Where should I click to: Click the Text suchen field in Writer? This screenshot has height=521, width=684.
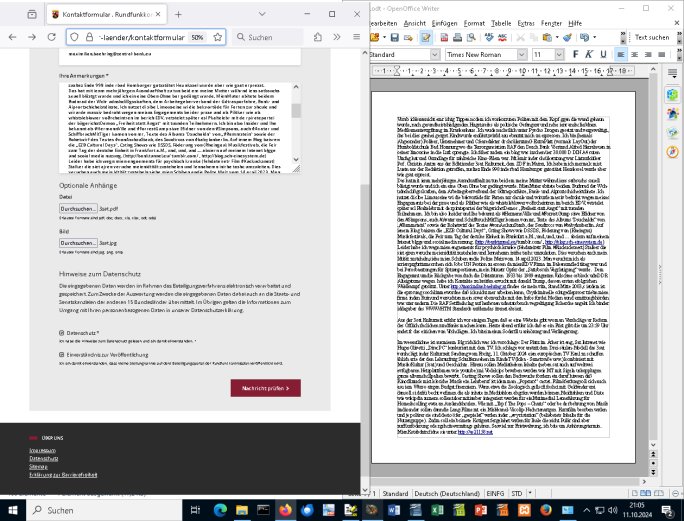click(x=652, y=38)
